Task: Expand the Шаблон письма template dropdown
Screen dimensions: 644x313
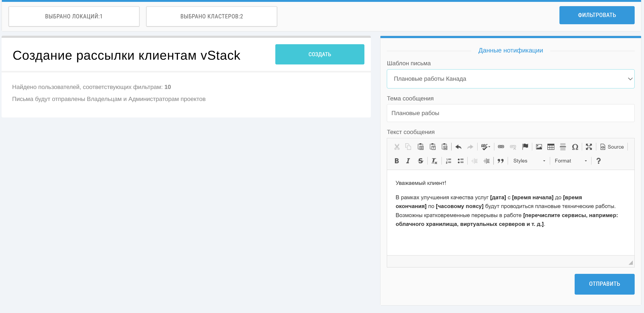Action: [x=510, y=79]
